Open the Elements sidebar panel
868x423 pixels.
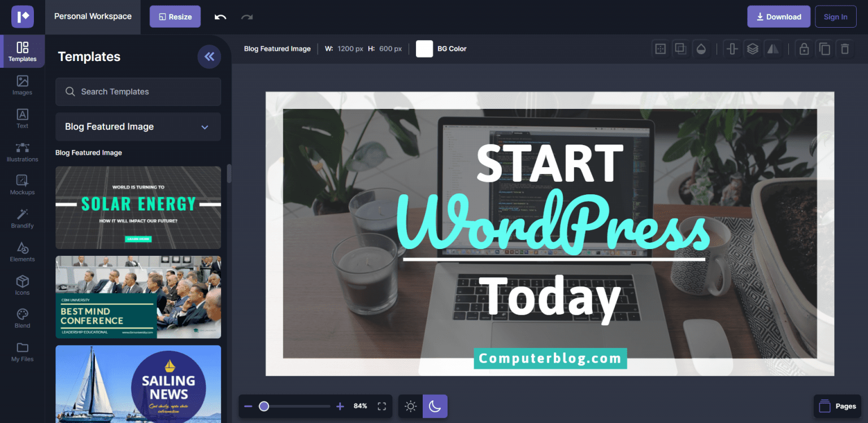23,252
